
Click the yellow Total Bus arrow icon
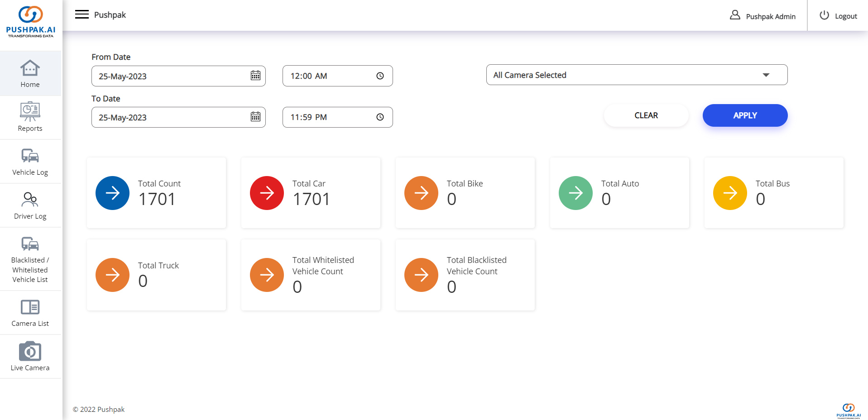tap(730, 193)
